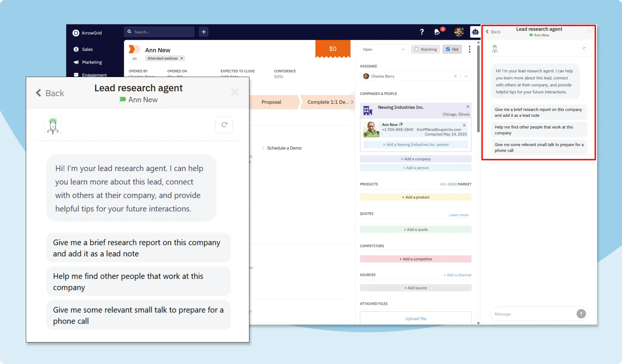
Task: Click Ann New green tag in right panel header
Action: [x=539, y=35]
